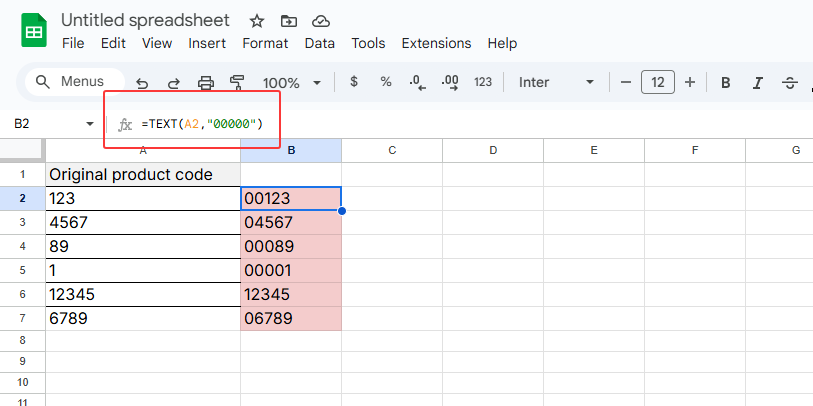Toggle strikethrough formatting
The image size is (813, 406).
coord(790,83)
